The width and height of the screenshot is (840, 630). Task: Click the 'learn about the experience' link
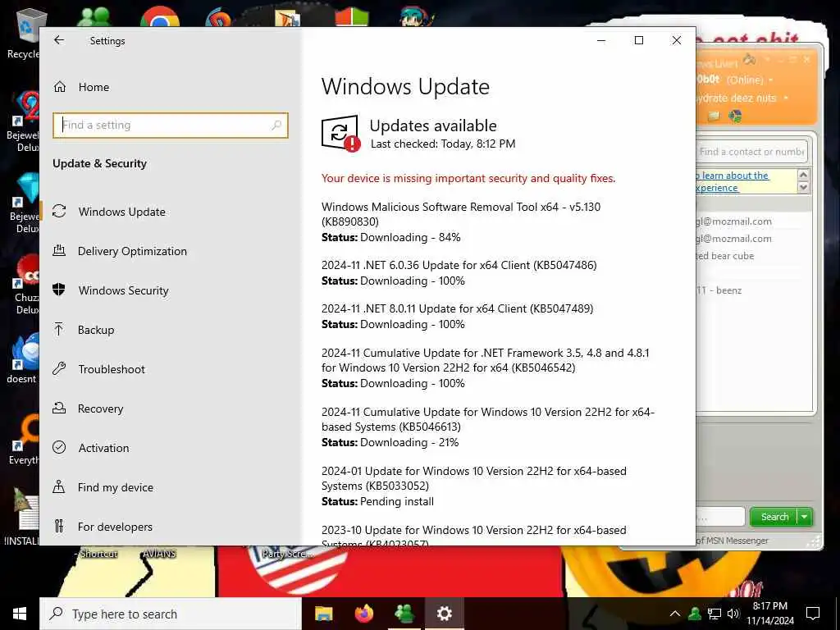pyautogui.click(x=733, y=181)
